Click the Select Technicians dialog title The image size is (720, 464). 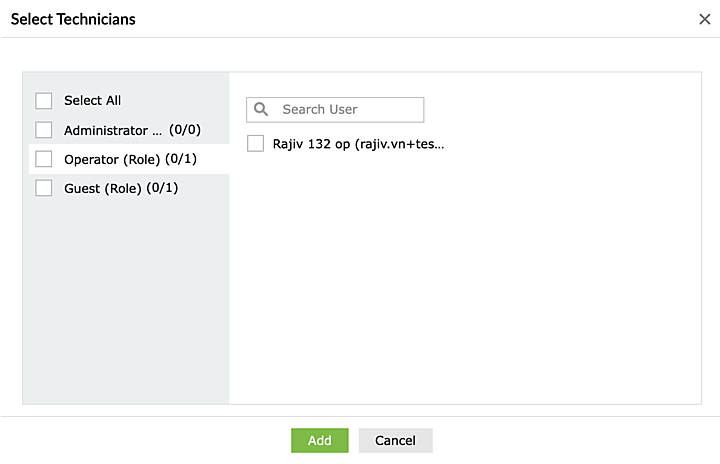[x=73, y=19]
